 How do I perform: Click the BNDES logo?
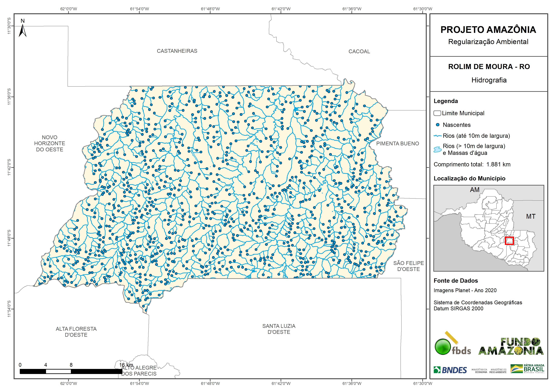(450, 370)
